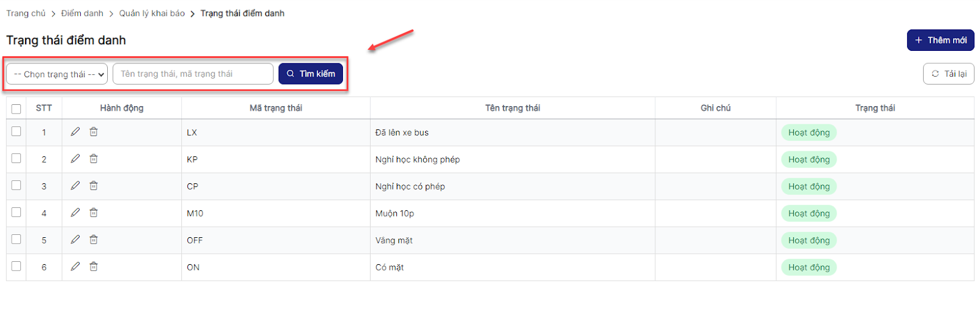Open 'Điểm danh' breadcrumb link
Image resolution: width=980 pixels, height=317 pixels.
tap(82, 13)
